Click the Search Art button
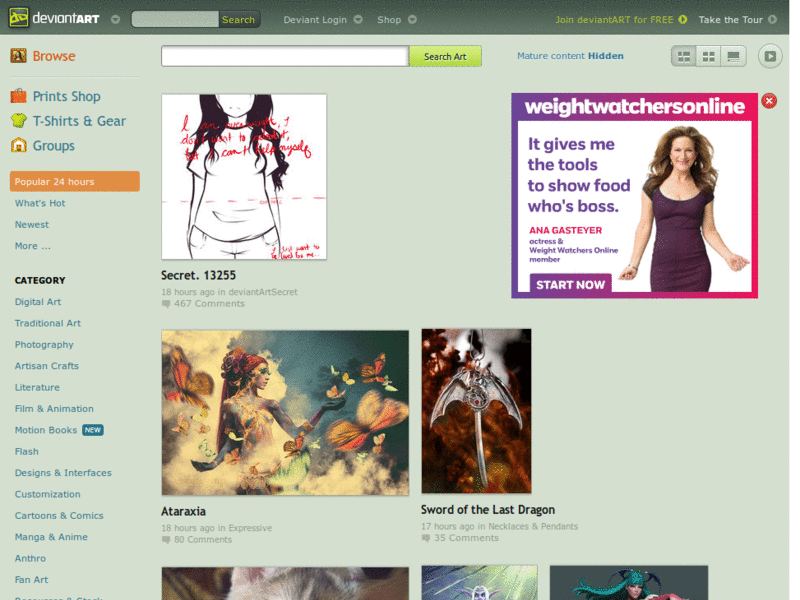Image resolution: width=800 pixels, height=600 pixels. click(x=445, y=56)
